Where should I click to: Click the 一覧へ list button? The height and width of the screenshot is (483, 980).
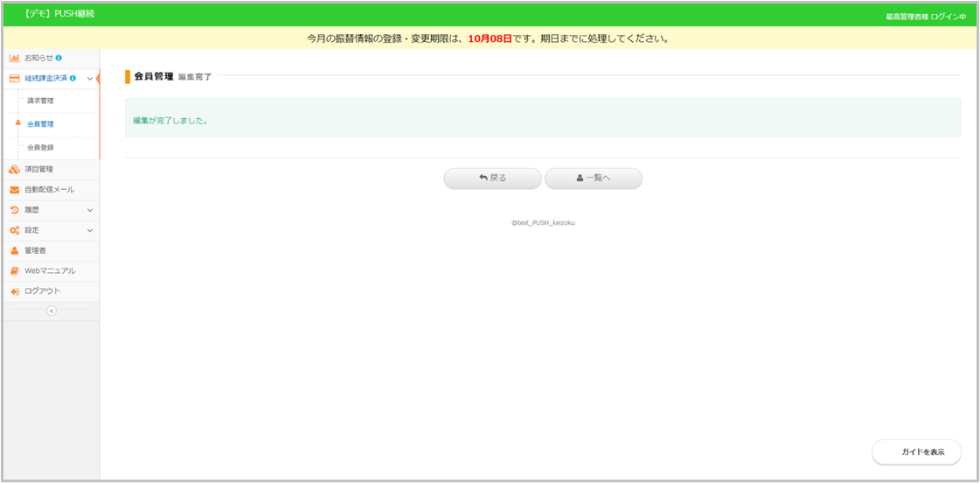594,178
